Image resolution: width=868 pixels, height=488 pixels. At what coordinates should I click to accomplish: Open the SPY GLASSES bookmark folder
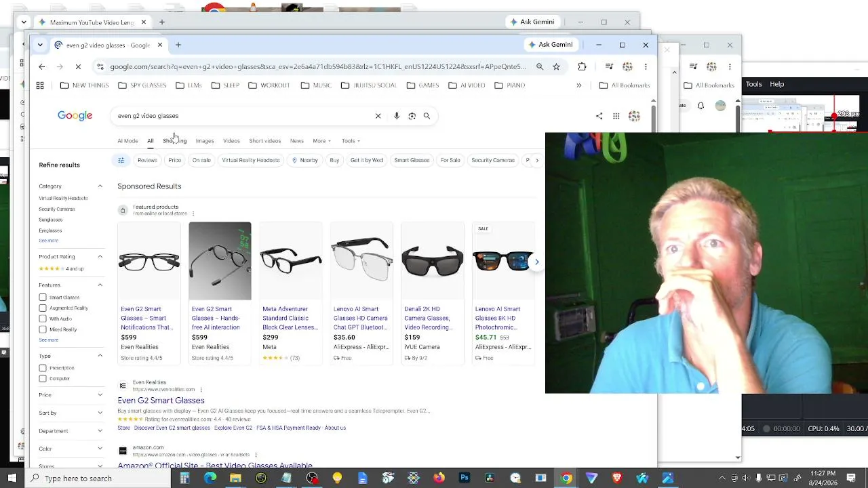point(142,85)
